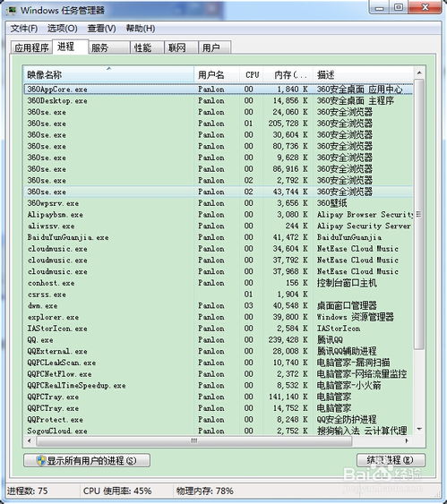Select the IAStorIcon.exe process
The image size is (447, 504).
(219, 329)
